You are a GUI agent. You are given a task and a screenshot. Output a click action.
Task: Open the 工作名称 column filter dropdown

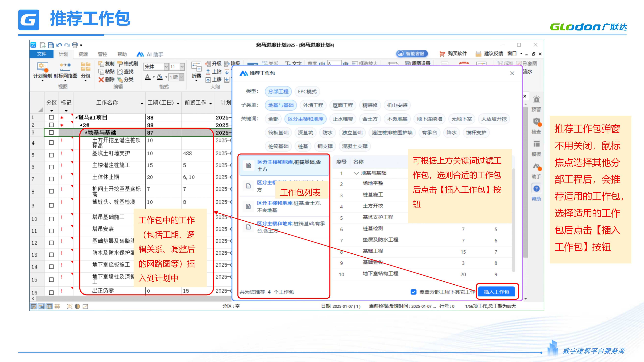[142, 103]
